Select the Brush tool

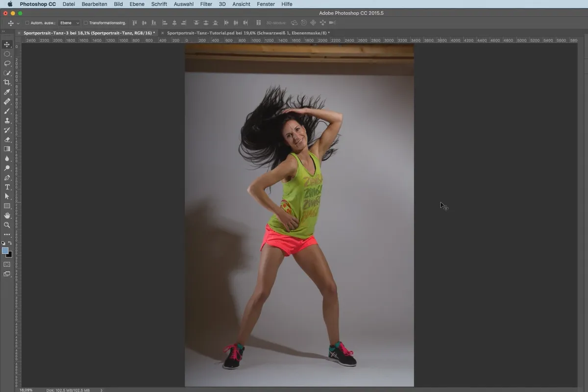click(x=7, y=111)
